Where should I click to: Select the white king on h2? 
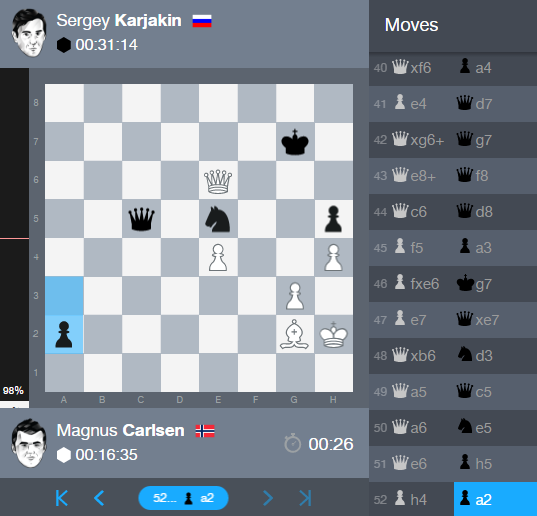[x=334, y=334]
